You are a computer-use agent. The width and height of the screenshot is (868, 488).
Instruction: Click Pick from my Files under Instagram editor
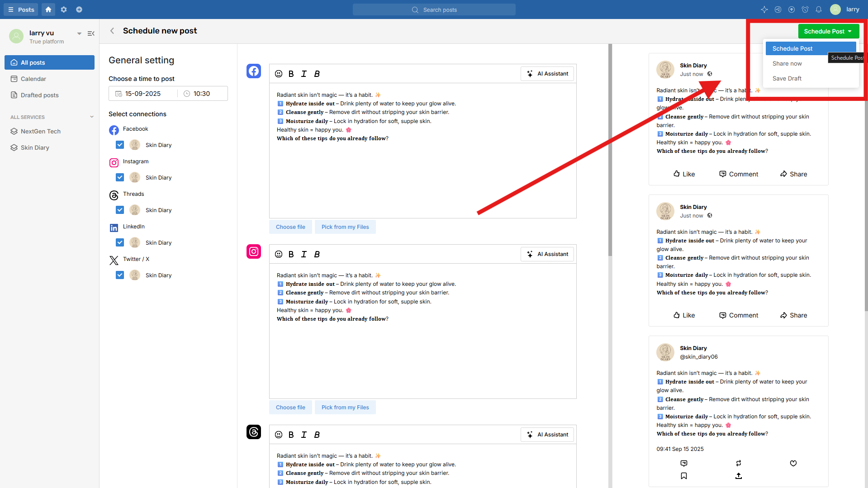345,407
